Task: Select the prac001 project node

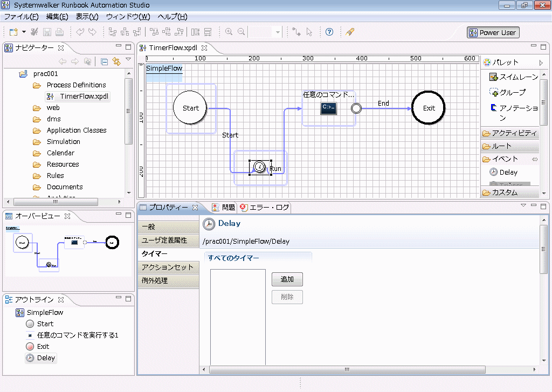Action: 45,74
